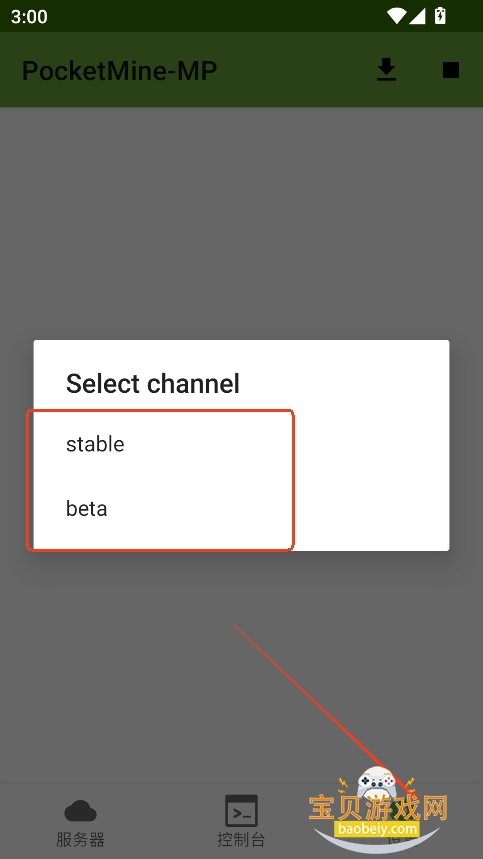Open the terminal icon above 控制台

(x=242, y=811)
